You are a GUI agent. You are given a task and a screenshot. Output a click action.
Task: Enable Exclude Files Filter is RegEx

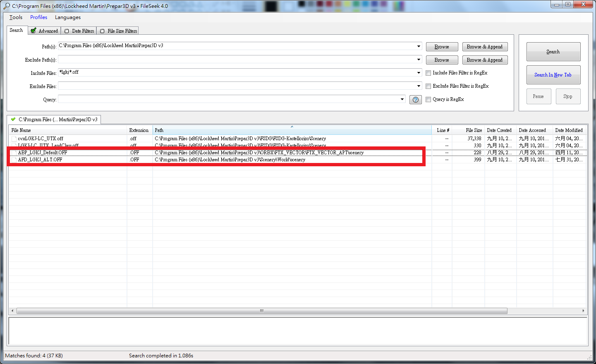click(428, 86)
